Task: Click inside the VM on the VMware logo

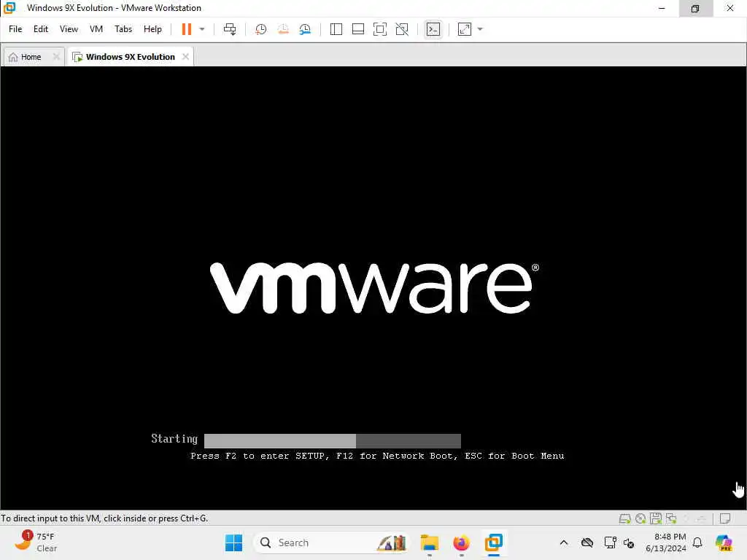Action: (374, 287)
